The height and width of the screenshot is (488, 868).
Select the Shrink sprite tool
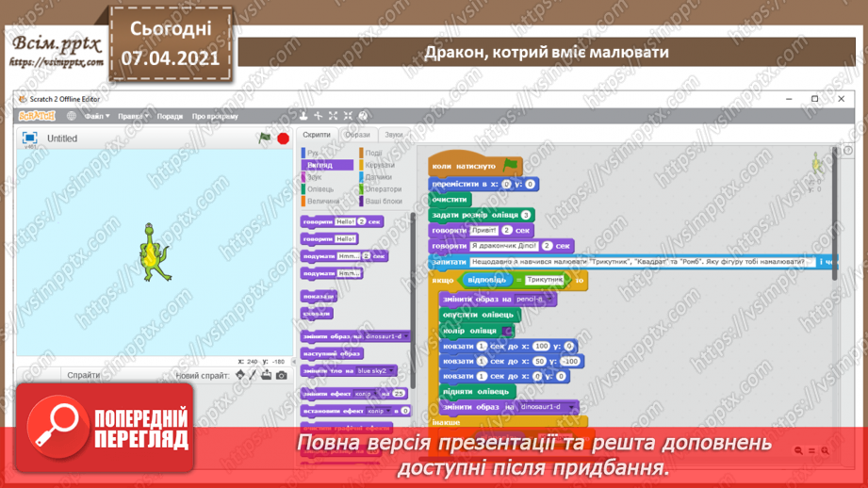pos(348,116)
